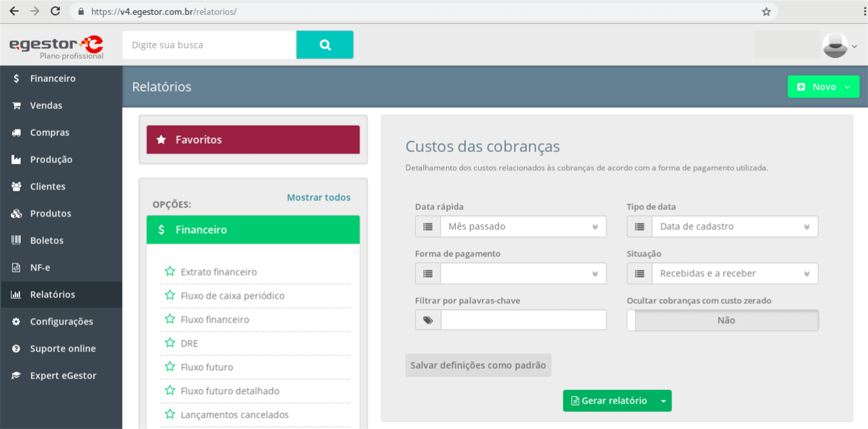
Task: Open the DRE report
Action: pos(189,343)
